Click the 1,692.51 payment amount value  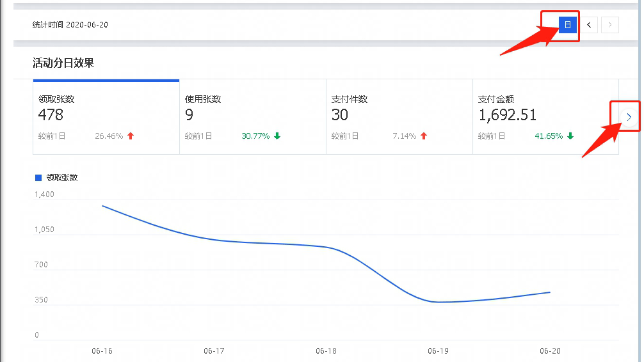(x=508, y=115)
